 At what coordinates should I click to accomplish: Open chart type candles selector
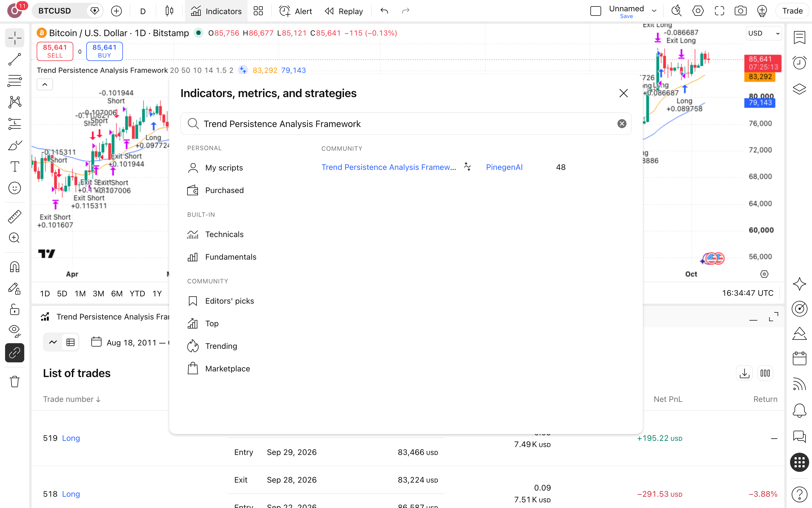(x=169, y=11)
